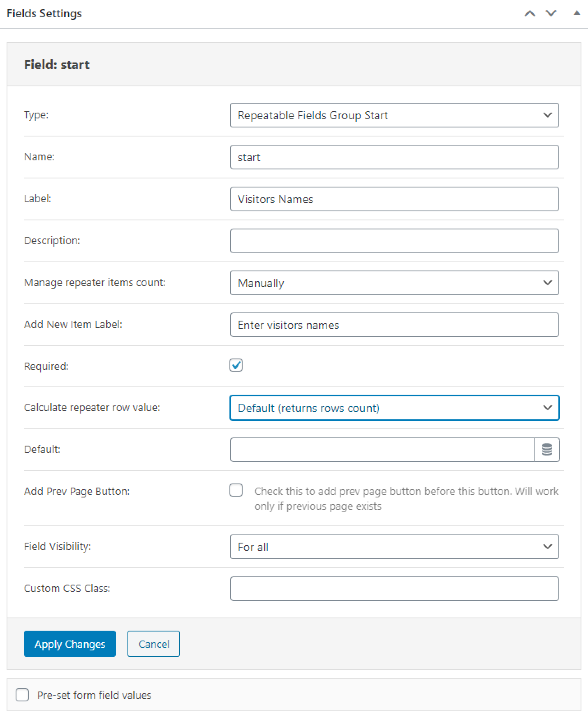
Task: Click the 'Custom CSS Class:' label
Action: click(67, 588)
